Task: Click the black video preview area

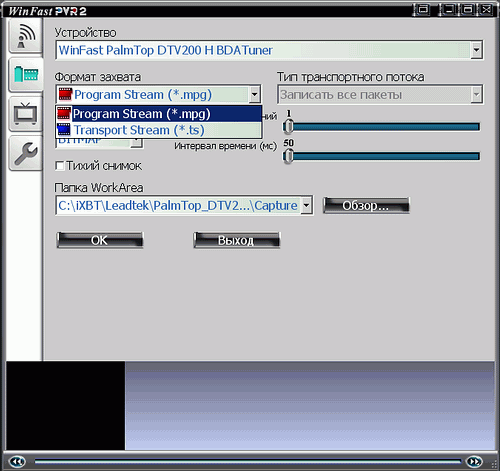Action: [66, 406]
